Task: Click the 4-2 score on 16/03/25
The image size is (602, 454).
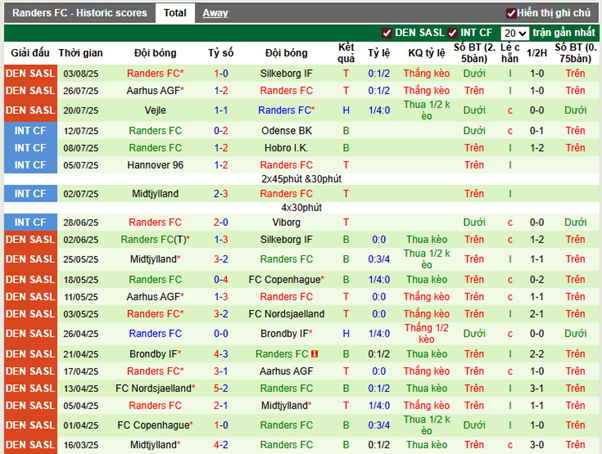Action: (x=221, y=445)
